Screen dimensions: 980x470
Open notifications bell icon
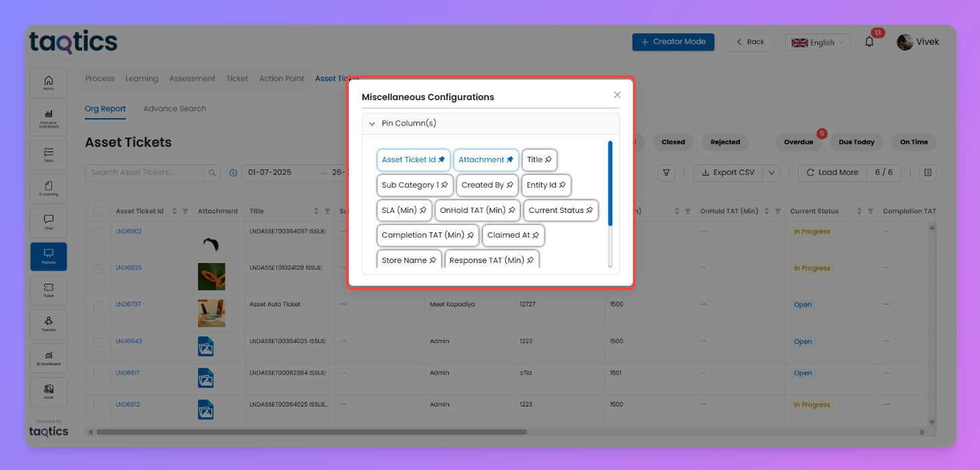click(869, 42)
